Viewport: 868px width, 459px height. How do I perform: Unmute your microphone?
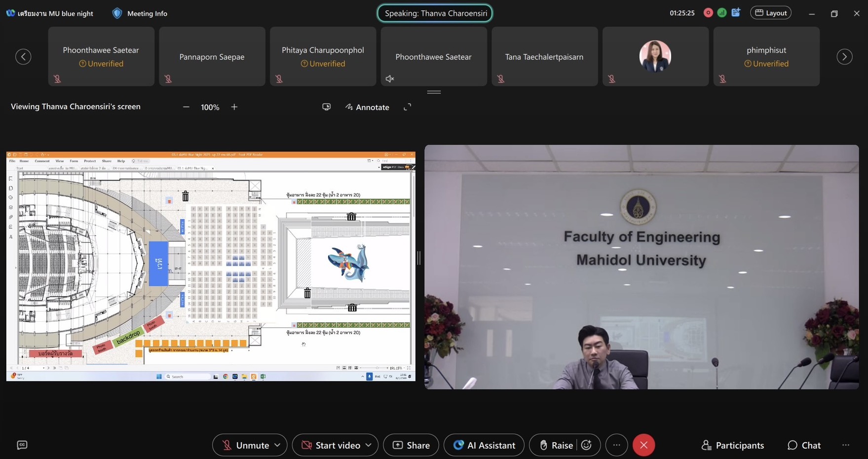coord(245,445)
